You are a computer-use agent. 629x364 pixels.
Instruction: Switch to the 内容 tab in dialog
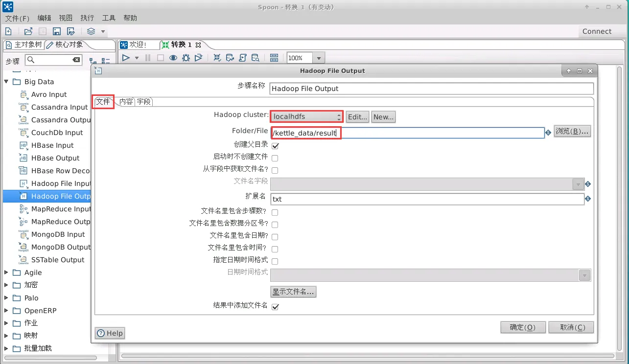(x=126, y=102)
